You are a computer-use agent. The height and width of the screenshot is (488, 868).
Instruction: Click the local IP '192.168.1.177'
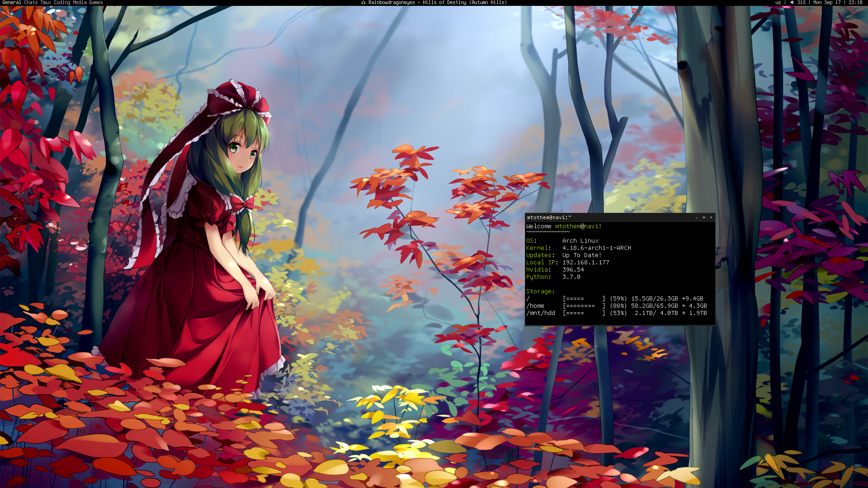click(586, 263)
